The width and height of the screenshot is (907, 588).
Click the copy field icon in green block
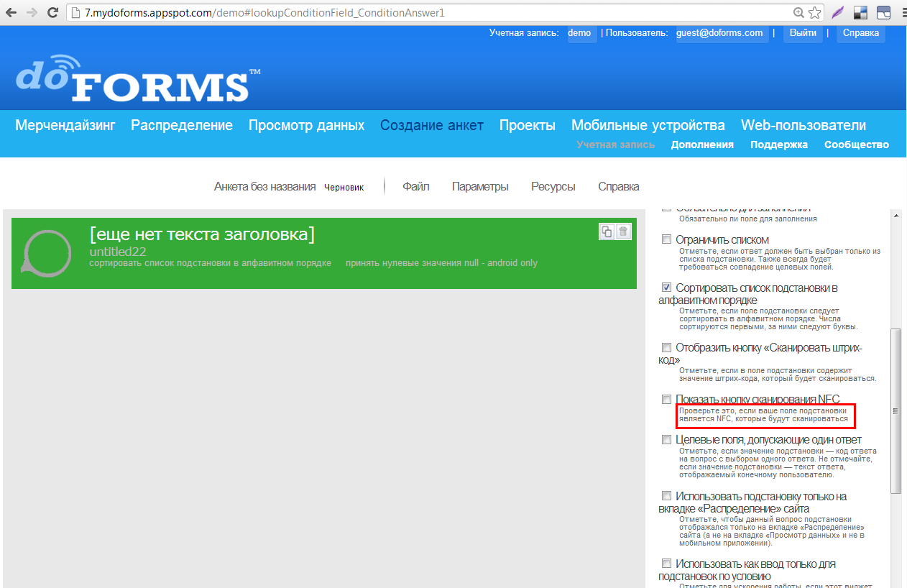click(x=607, y=231)
